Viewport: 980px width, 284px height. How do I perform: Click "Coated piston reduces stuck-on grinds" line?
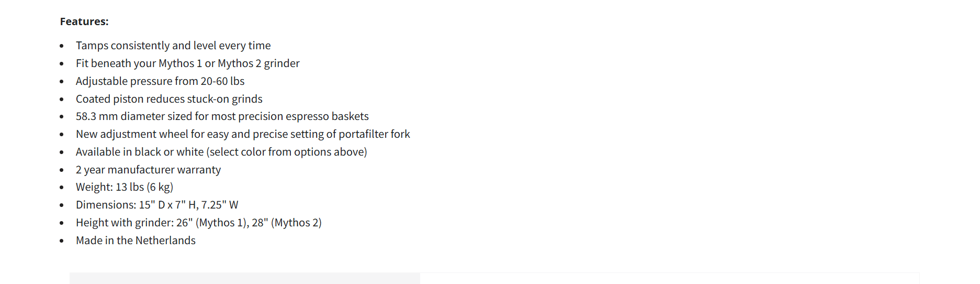click(169, 99)
